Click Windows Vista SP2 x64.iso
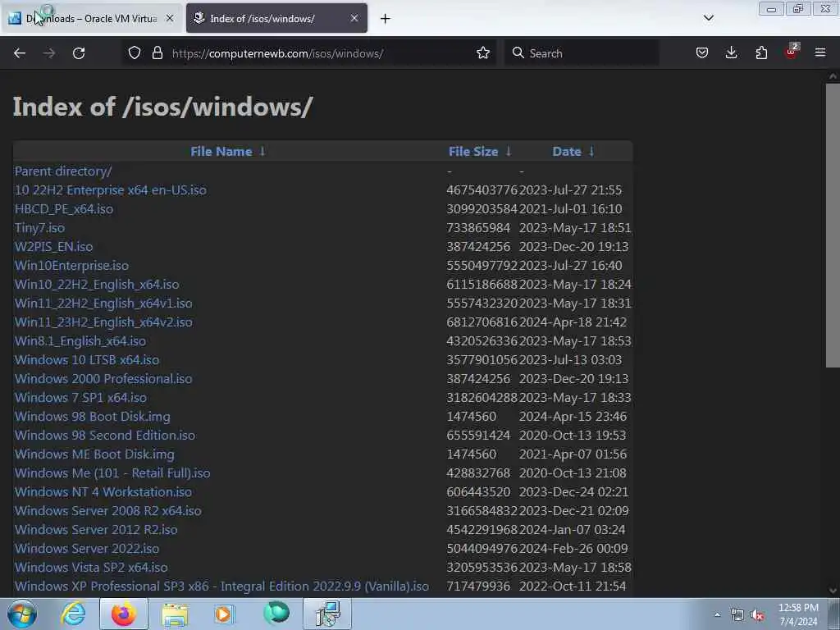 (91, 568)
